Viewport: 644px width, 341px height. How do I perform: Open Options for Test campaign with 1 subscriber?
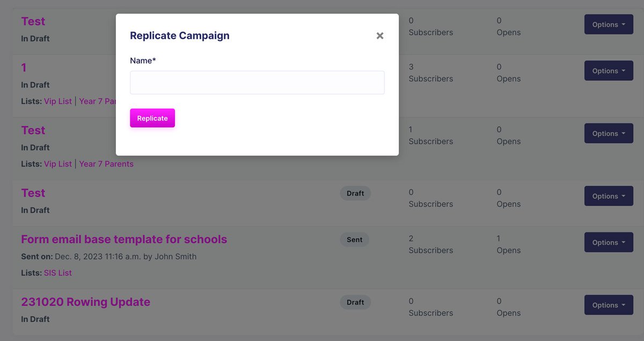click(609, 134)
